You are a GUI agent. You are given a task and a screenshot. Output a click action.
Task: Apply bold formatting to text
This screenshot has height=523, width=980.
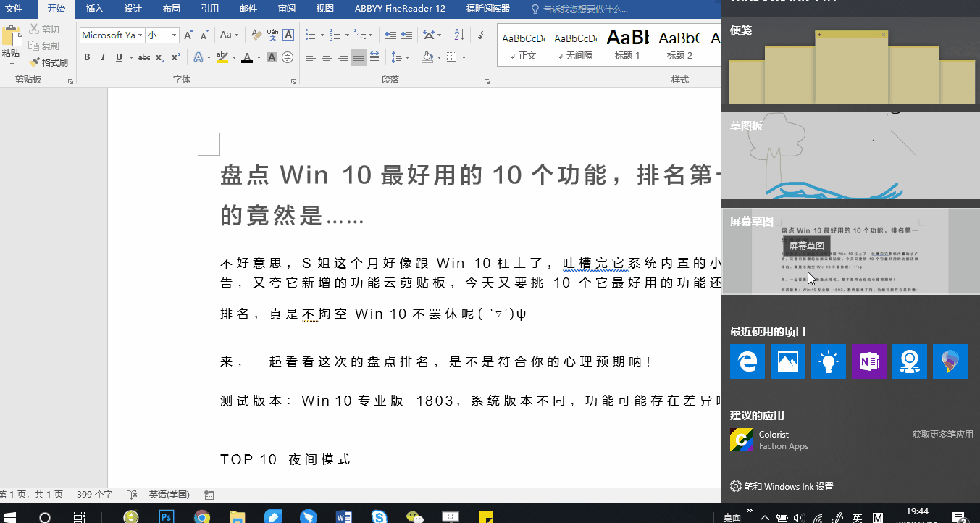click(87, 57)
